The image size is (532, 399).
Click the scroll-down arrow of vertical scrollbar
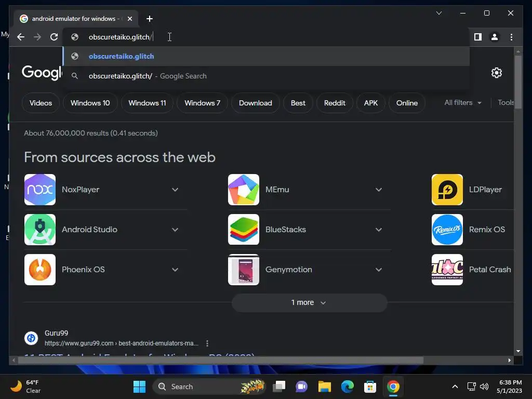518,352
